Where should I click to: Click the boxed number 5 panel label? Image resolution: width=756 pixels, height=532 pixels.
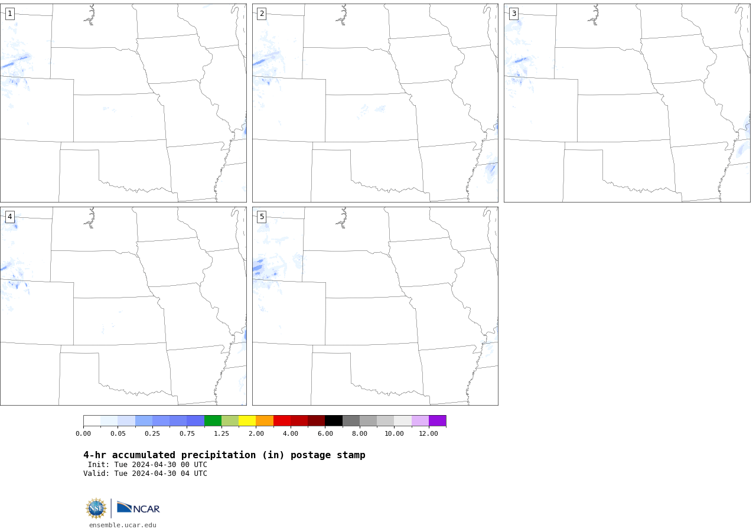[262, 217]
